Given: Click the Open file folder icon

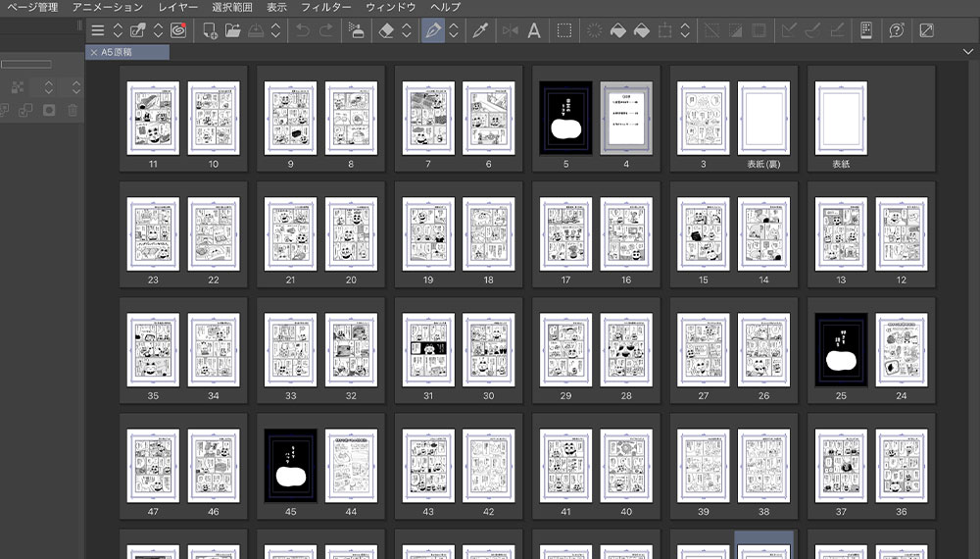Looking at the screenshot, I should coord(232,30).
